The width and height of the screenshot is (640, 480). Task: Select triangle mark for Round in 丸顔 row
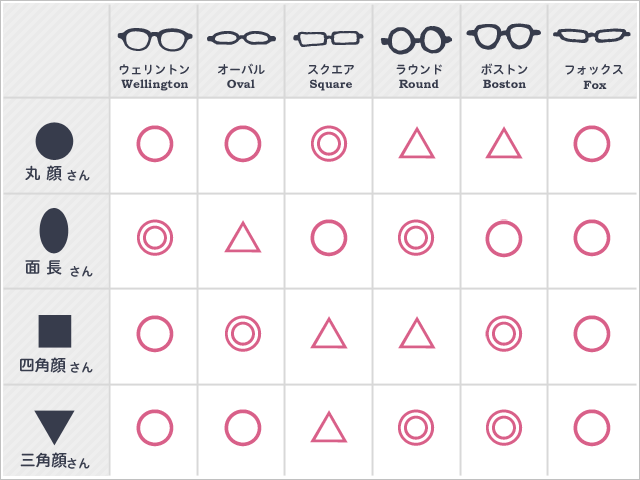(x=417, y=144)
